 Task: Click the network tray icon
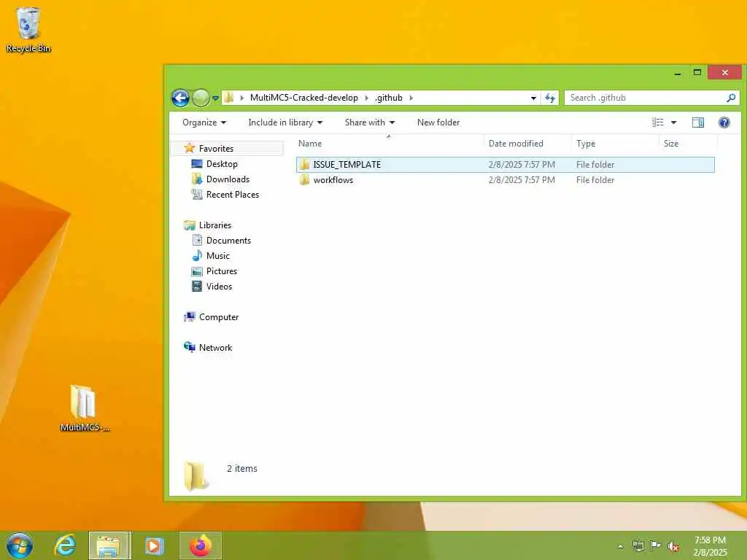click(638, 546)
